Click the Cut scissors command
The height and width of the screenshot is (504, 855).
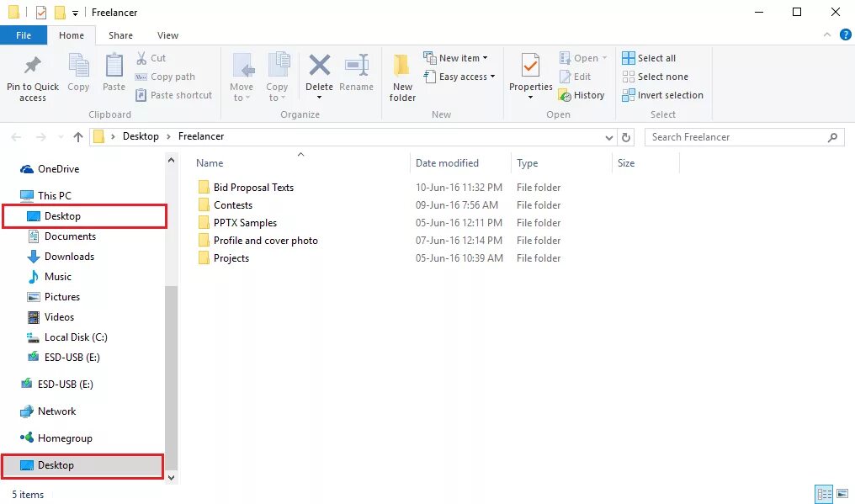(151, 58)
